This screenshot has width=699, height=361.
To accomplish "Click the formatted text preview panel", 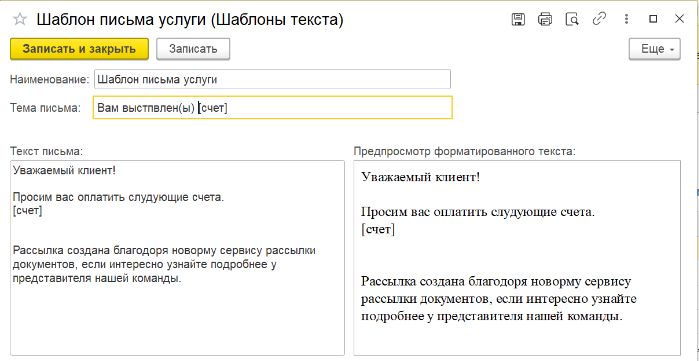I will coord(517,258).
